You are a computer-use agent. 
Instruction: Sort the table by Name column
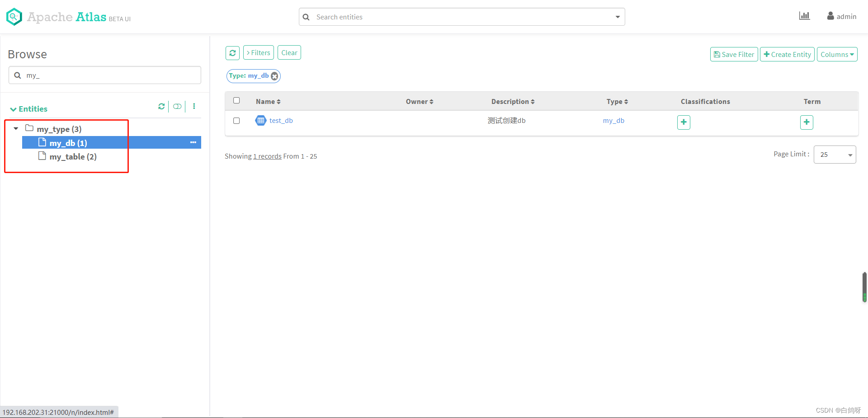(x=268, y=102)
